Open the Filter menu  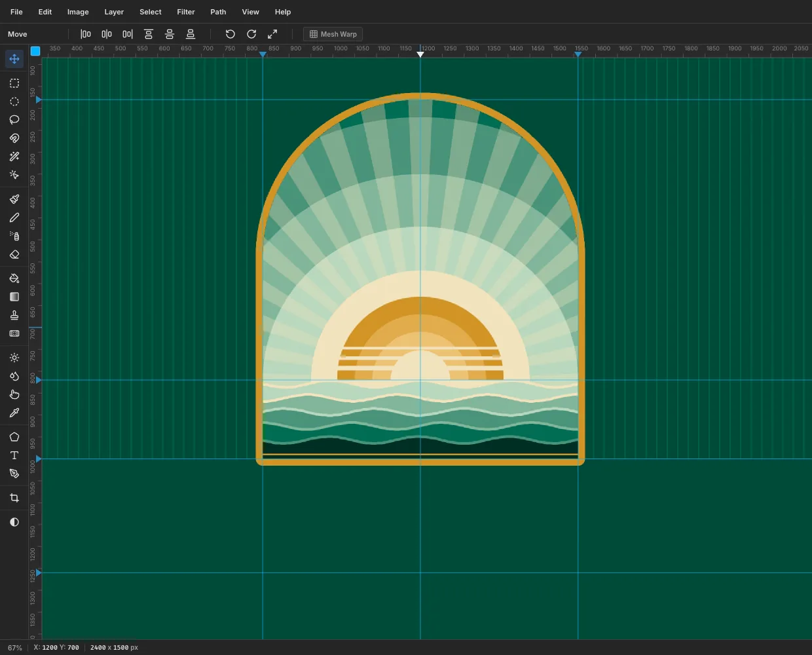[186, 12]
